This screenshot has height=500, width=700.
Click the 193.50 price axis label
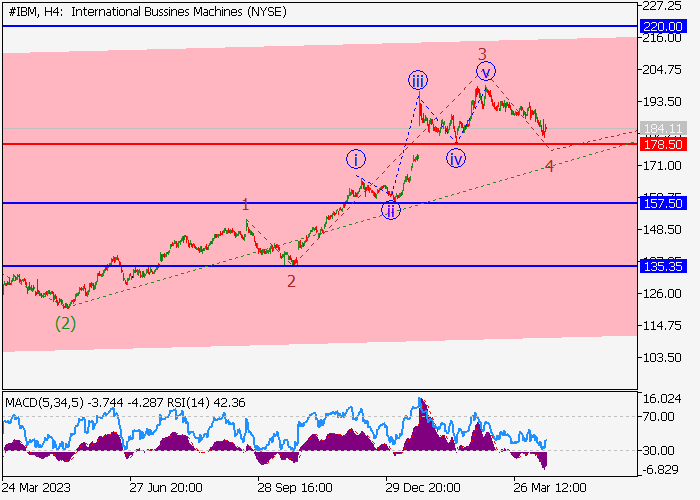662,102
